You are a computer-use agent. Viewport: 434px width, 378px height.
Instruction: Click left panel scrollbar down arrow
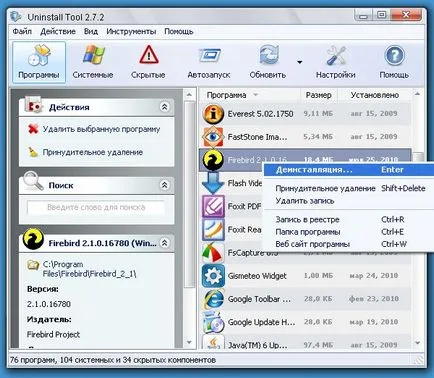click(x=189, y=343)
